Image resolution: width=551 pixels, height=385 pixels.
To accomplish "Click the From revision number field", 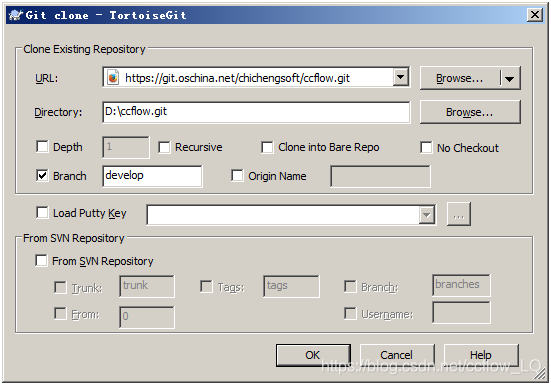I will tap(147, 317).
